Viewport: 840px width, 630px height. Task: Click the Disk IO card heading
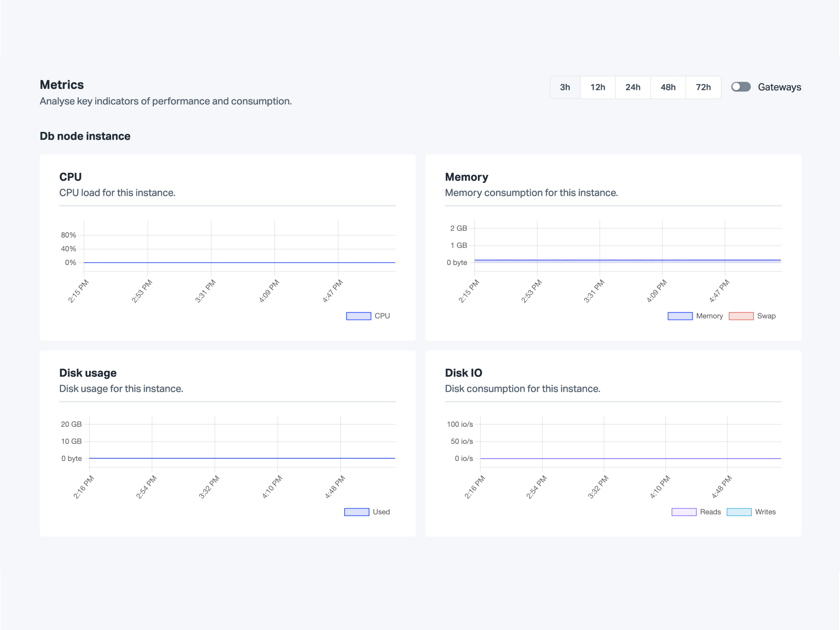coord(463,373)
